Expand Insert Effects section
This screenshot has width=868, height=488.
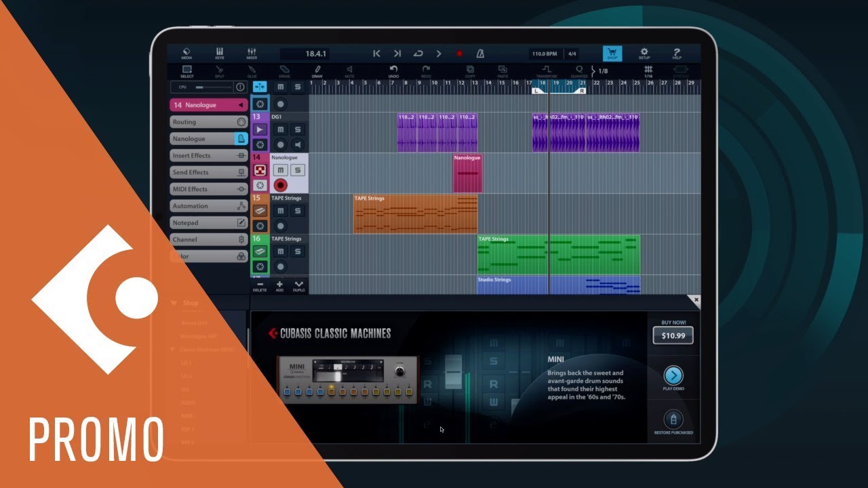[x=209, y=156]
